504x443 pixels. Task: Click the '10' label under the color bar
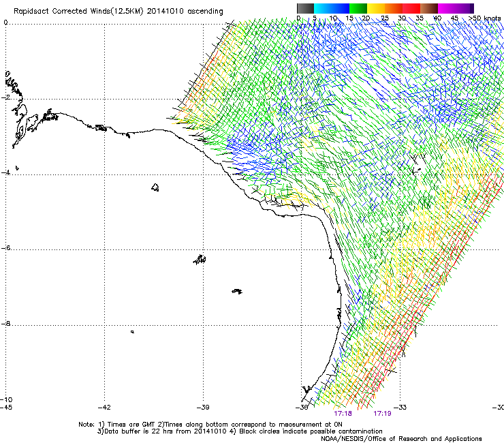333,18
